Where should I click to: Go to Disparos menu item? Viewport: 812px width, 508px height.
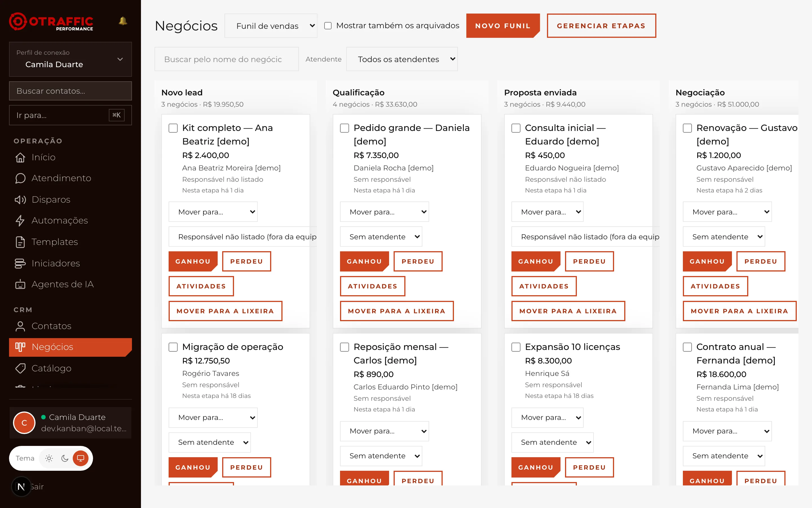[70, 200]
